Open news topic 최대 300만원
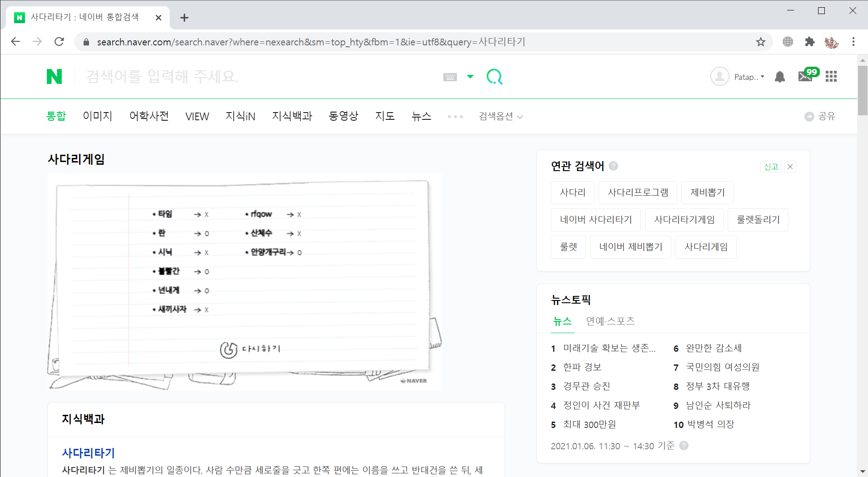Screen dimensions: 868x477 coord(590,424)
